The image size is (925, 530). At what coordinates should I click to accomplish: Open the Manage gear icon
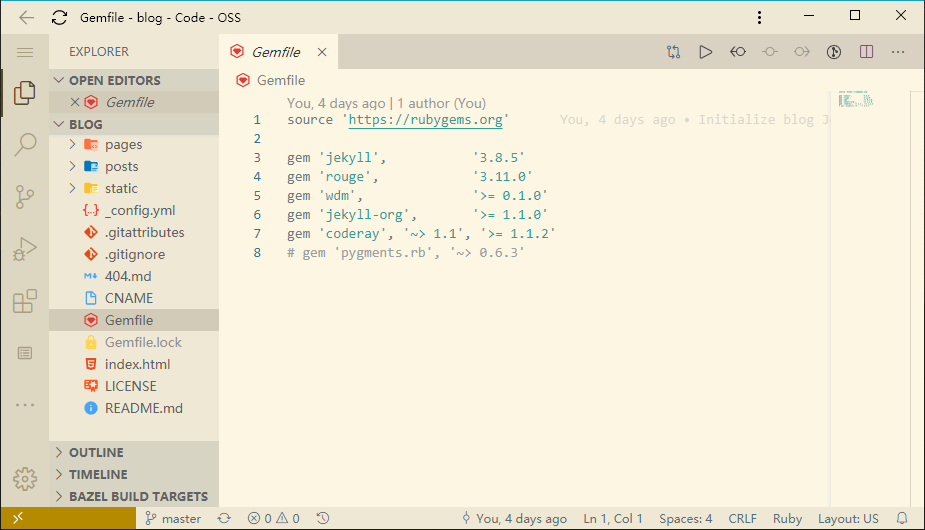[x=25, y=478]
